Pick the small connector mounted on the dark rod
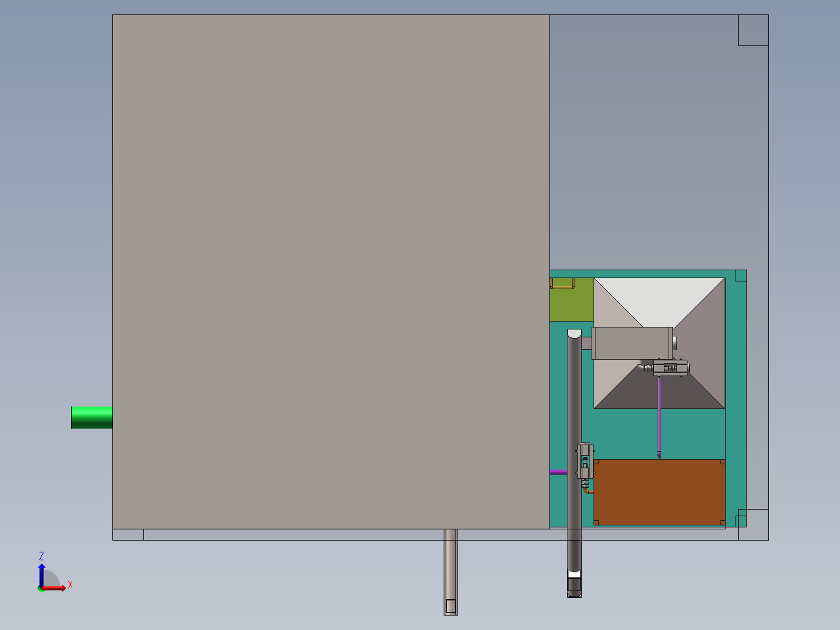 point(585,462)
